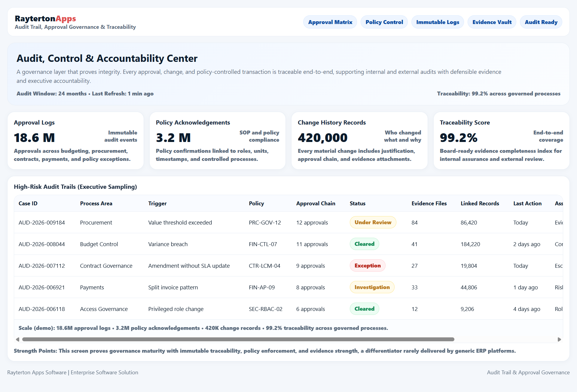Screen dimensions: 577x392
Task: Select the Change History Records card
Action: click(359, 140)
